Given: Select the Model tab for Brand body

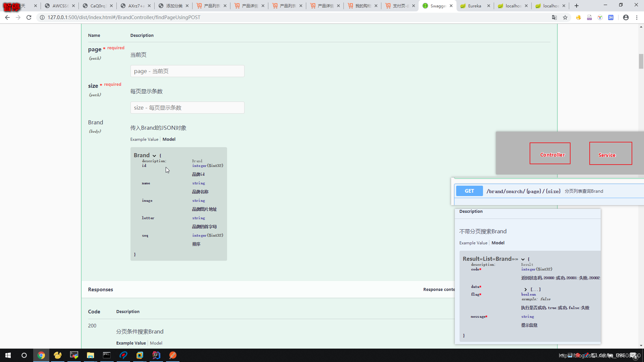Looking at the screenshot, I should click(169, 139).
